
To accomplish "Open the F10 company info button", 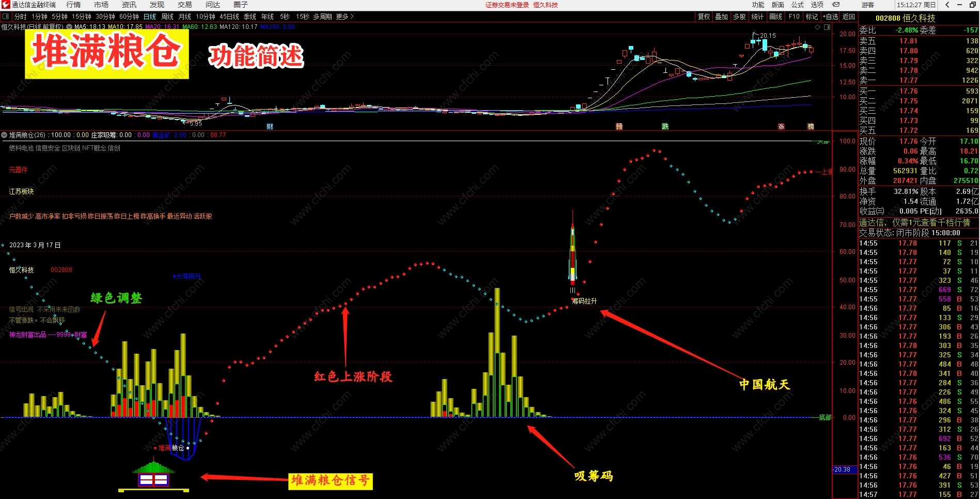I will point(794,17).
